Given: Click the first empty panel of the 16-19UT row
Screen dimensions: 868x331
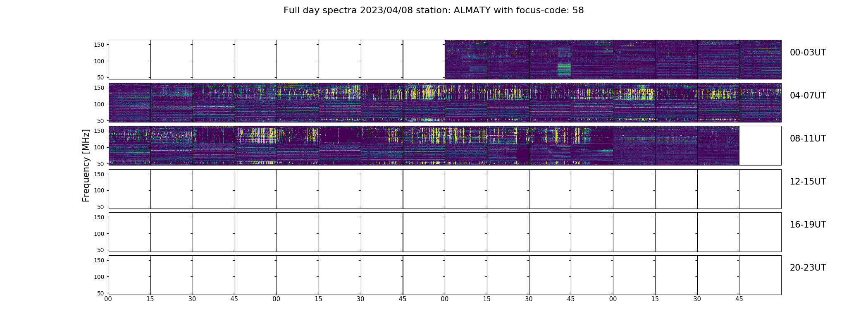Looking at the screenshot, I should (x=130, y=232).
